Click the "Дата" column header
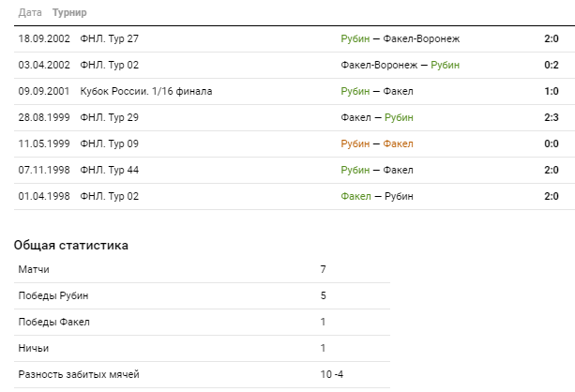This screenshot has height=392, width=575. (30, 13)
